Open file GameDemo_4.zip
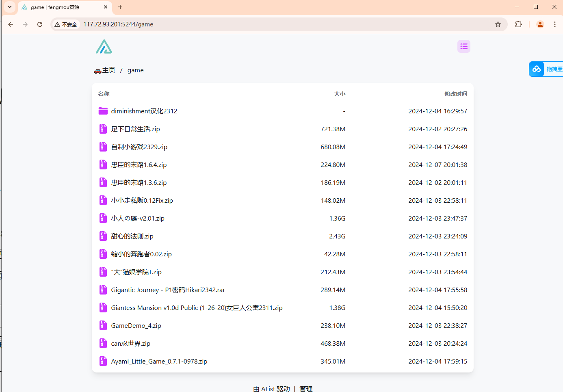 click(x=136, y=325)
